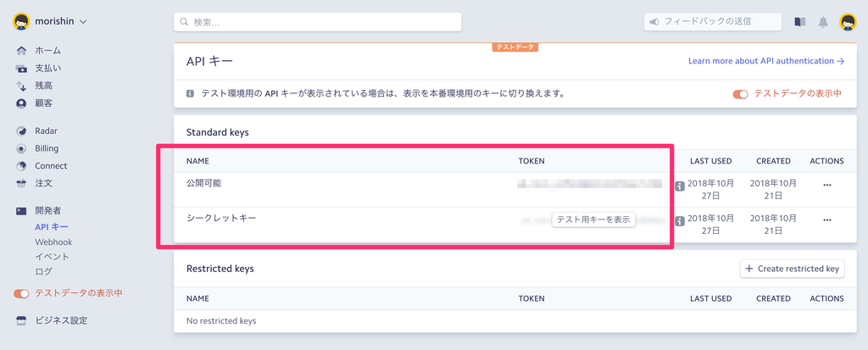Open ビジネス設定 in the sidebar
Viewport: 868px width, 350px height.
[x=61, y=320]
